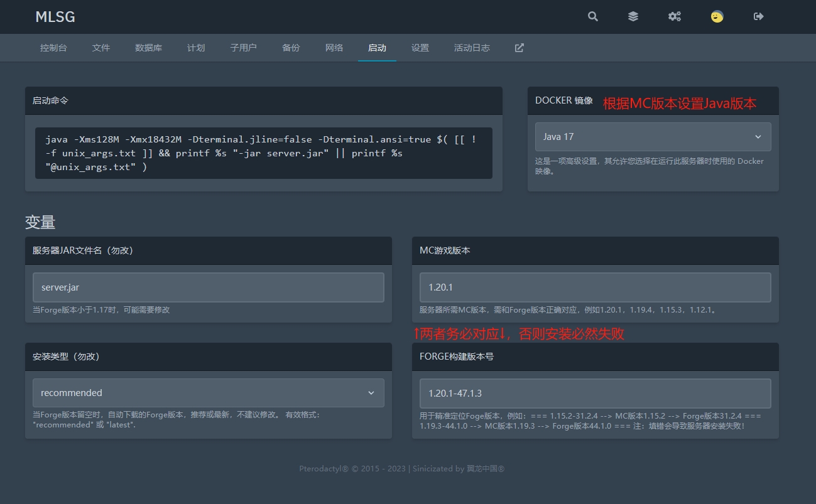816x504 pixels.
Task: Open the recommended install type dropdown
Action: [208, 393]
